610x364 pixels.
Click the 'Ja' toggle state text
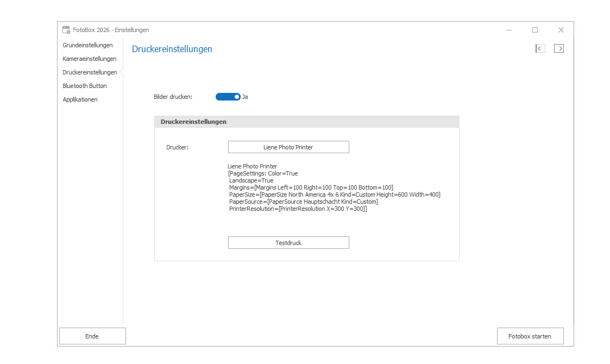point(245,97)
